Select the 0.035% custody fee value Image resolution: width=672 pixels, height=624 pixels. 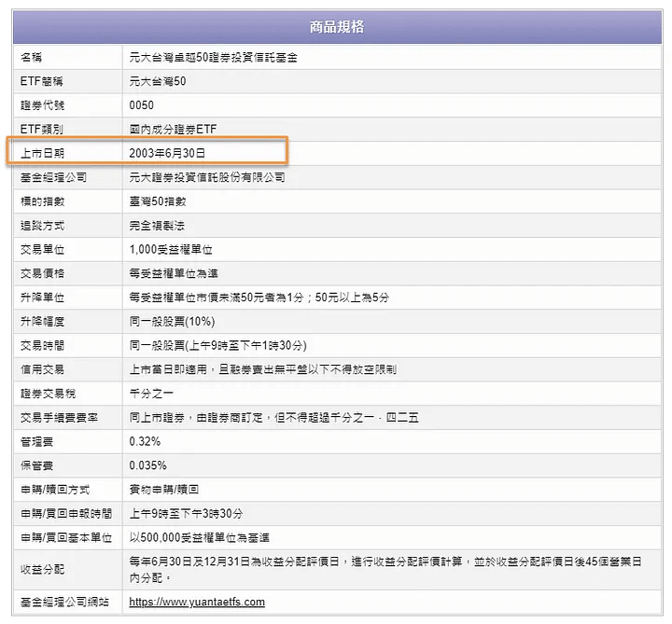pyautogui.click(x=147, y=465)
